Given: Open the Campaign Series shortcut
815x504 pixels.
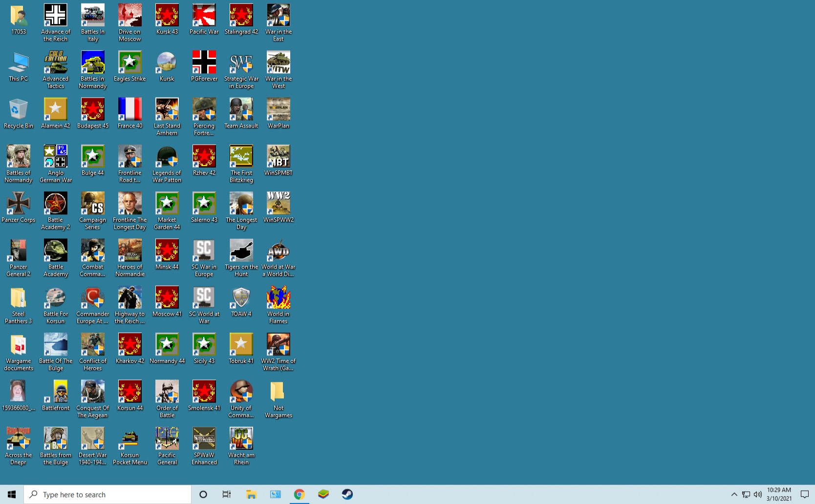Looking at the screenshot, I should click(93, 204).
